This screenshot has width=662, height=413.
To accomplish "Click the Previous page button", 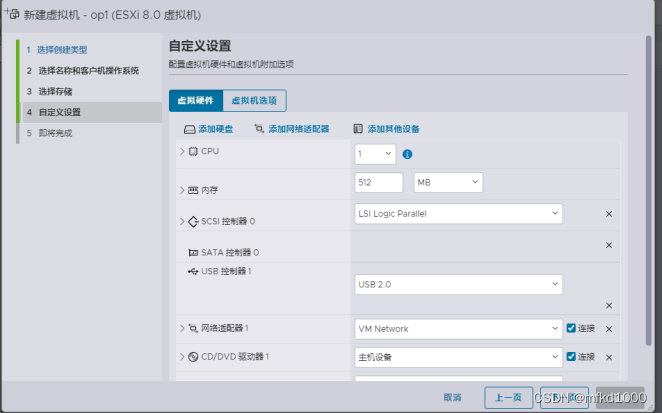I will 508,397.
